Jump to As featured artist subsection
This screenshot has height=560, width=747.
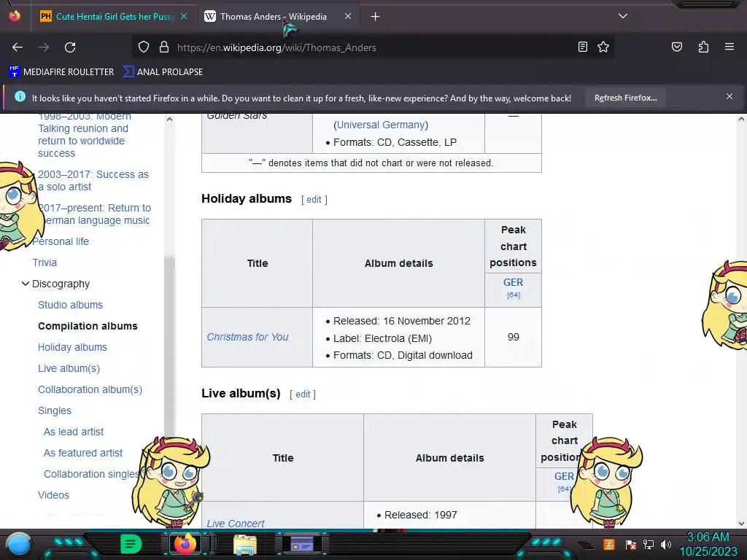click(83, 453)
